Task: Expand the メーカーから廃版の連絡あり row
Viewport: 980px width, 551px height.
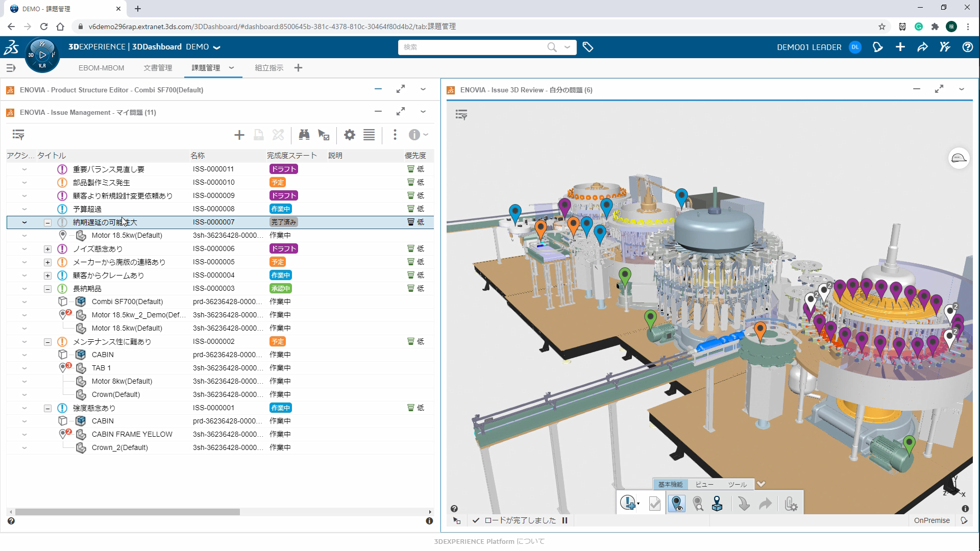Action: tap(47, 262)
